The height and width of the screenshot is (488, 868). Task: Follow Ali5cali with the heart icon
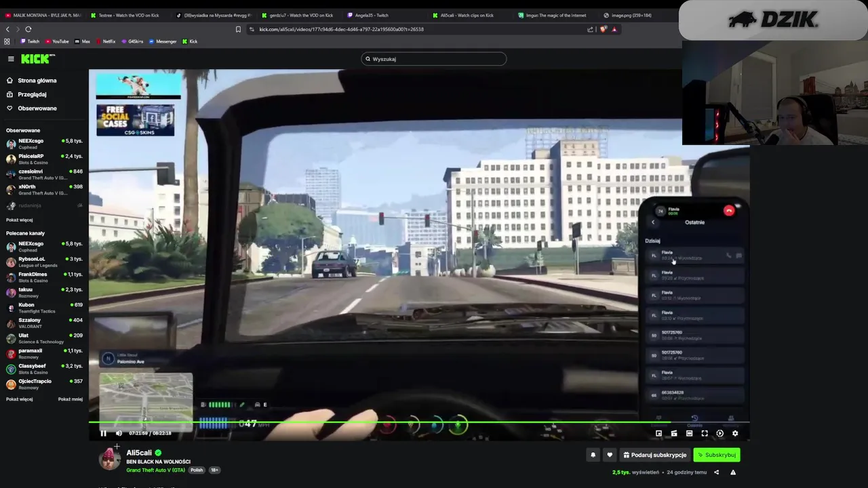(610, 455)
